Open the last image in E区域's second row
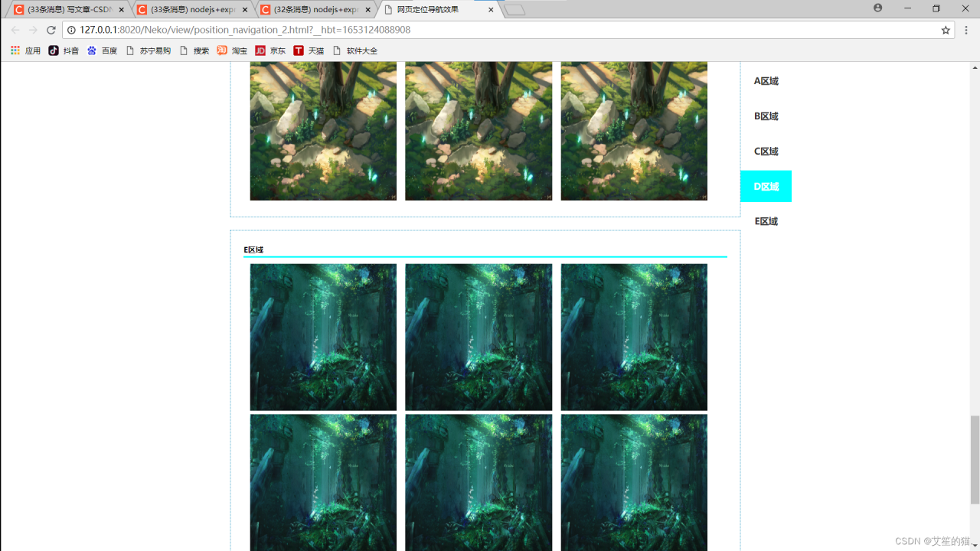The height and width of the screenshot is (551, 980). [634, 483]
